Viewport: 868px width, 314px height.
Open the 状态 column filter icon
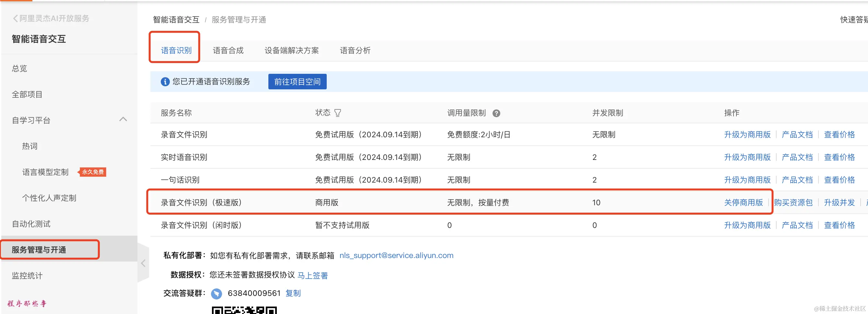[x=338, y=113]
